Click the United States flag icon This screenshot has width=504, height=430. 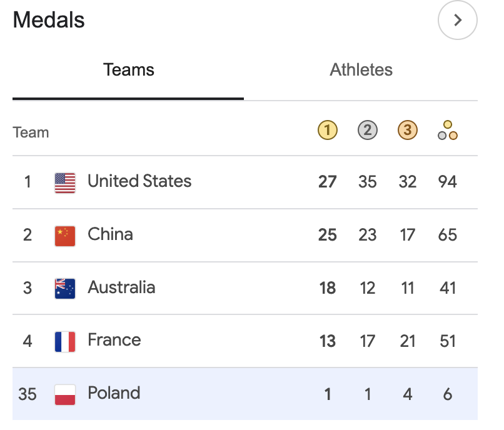click(65, 183)
